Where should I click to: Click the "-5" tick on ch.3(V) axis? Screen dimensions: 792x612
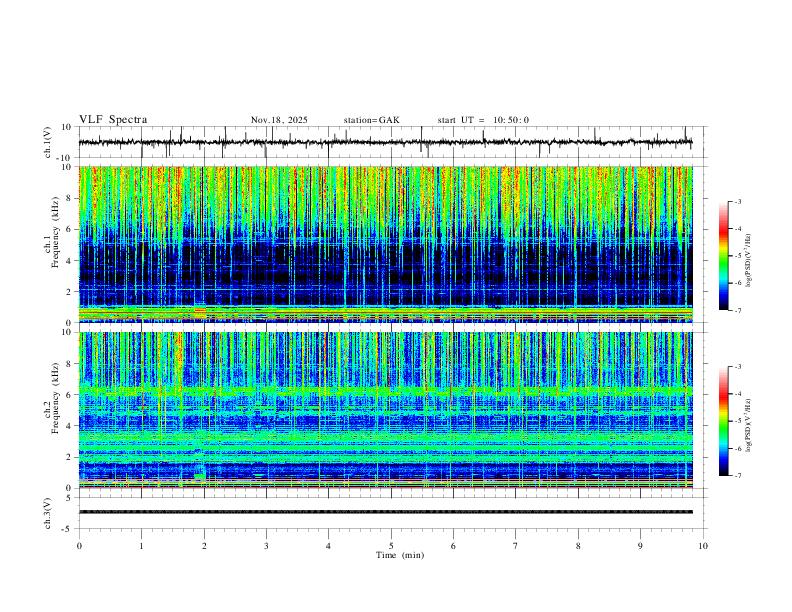68,529
